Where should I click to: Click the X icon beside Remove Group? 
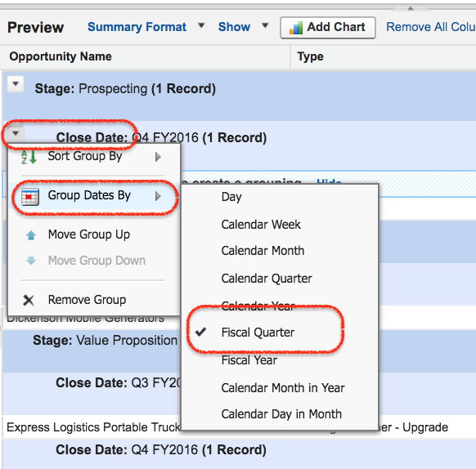coord(29,301)
